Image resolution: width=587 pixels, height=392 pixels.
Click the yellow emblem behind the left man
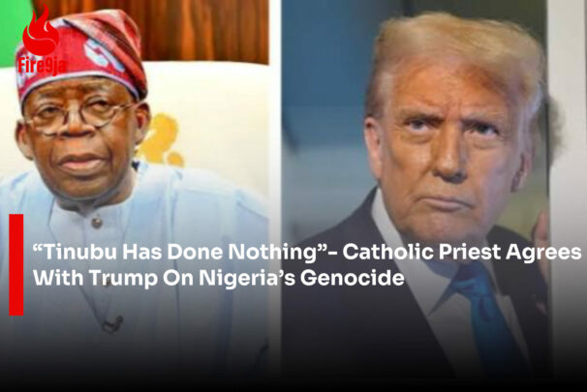(x=163, y=140)
